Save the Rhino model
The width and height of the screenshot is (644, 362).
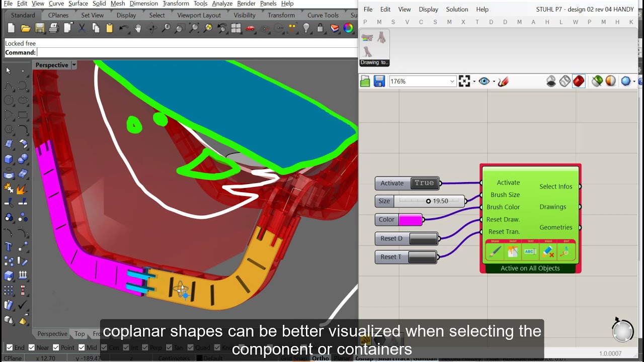click(x=40, y=28)
